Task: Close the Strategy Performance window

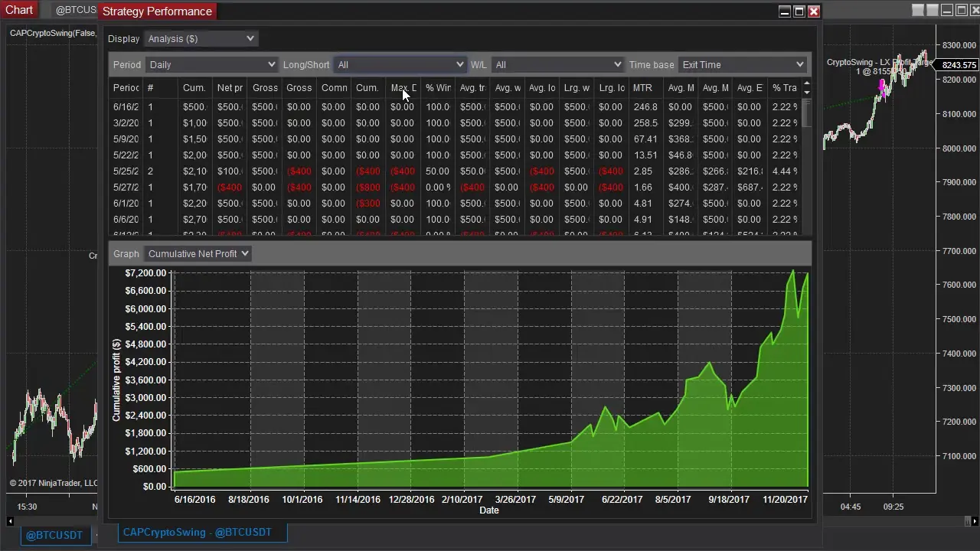Action: 814,11
